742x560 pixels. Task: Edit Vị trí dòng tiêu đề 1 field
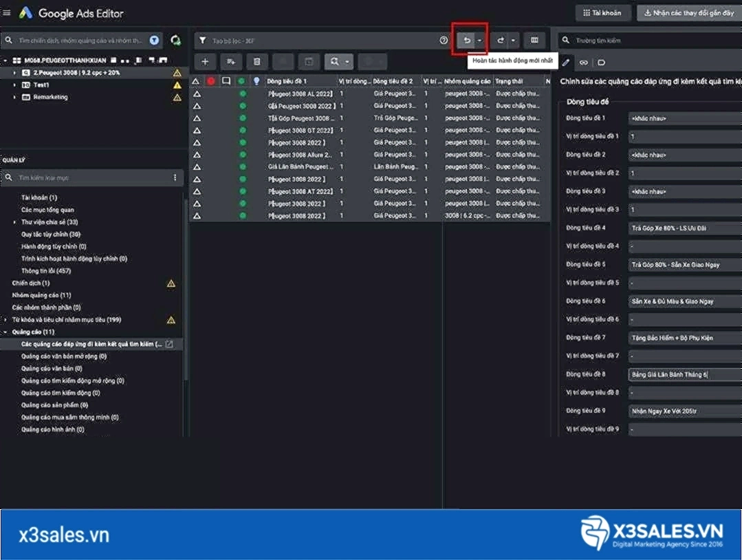click(685, 136)
